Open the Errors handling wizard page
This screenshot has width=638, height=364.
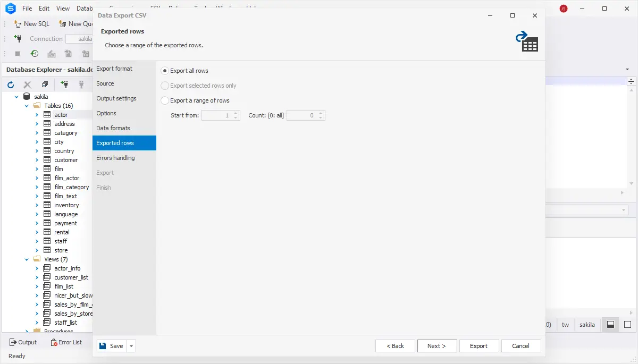tap(115, 158)
